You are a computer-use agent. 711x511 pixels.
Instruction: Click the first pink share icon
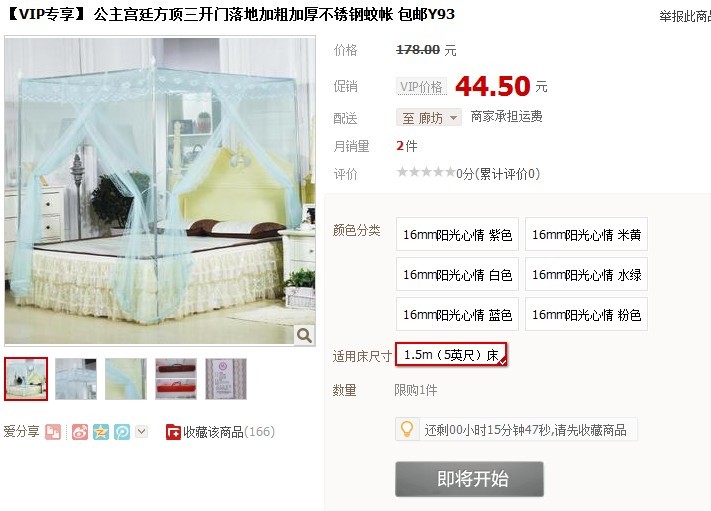tap(53, 432)
